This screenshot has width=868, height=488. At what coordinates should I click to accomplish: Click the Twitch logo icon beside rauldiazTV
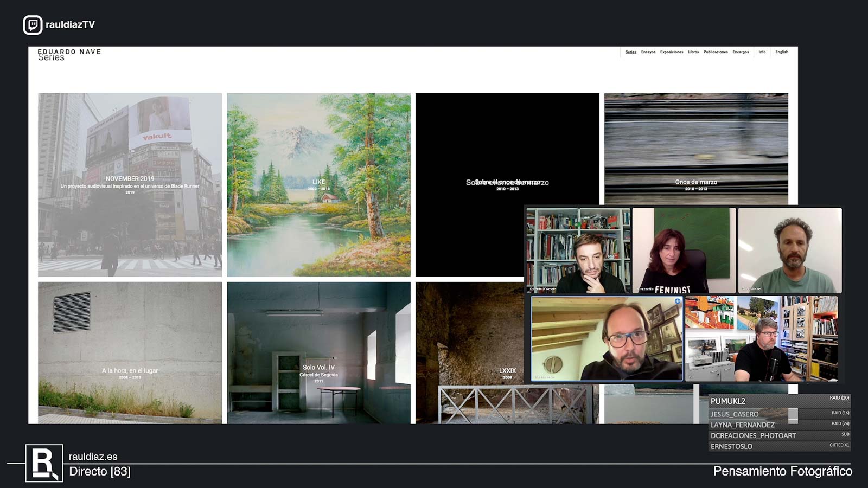pos(33,25)
